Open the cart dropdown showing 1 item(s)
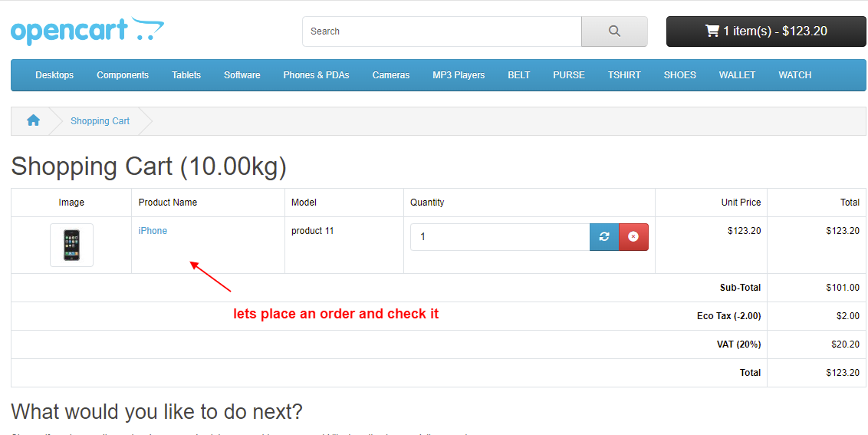The height and width of the screenshot is (435, 868). (765, 31)
